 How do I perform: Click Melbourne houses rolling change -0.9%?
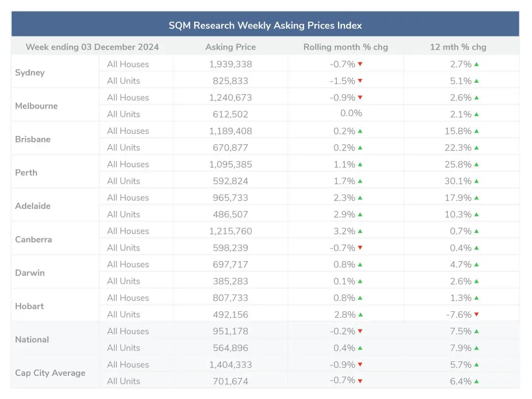coord(342,98)
